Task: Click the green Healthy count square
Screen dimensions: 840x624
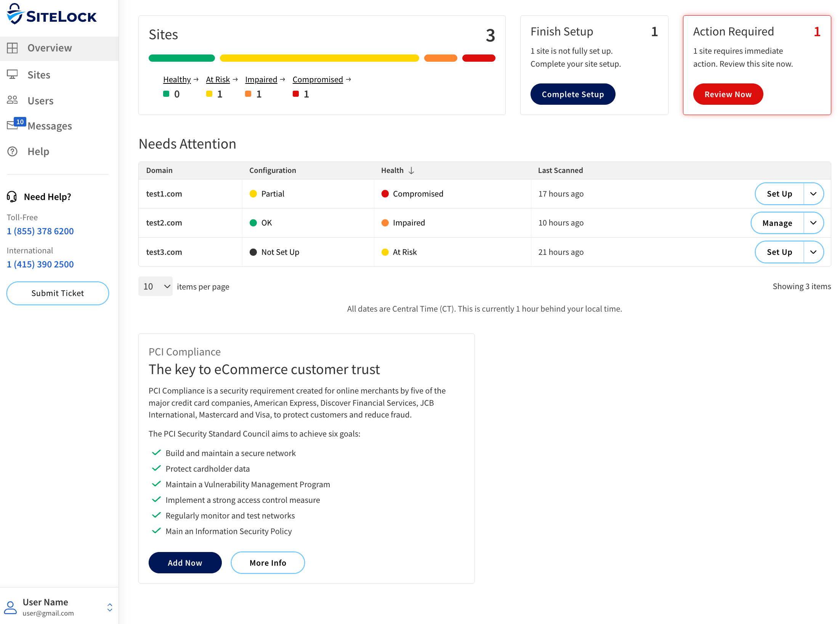Action: pyautogui.click(x=166, y=94)
